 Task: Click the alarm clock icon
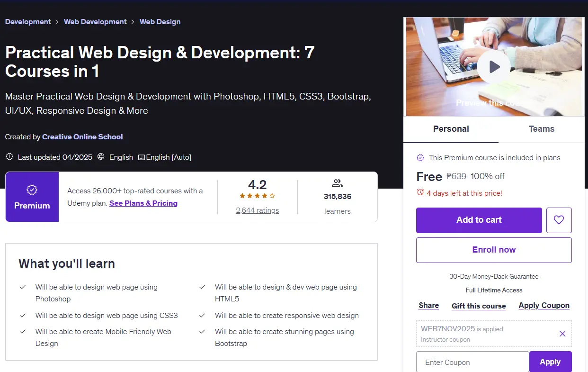pos(420,192)
